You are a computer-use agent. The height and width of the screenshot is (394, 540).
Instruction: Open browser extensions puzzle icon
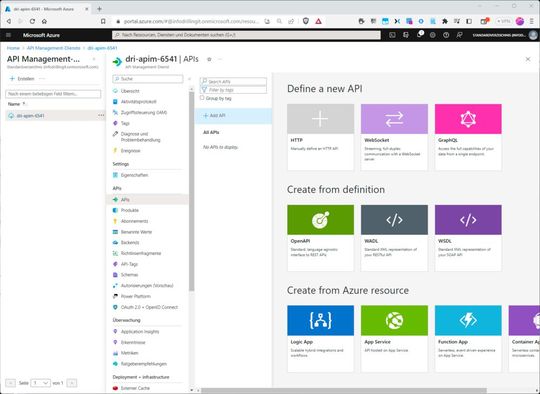coord(445,21)
